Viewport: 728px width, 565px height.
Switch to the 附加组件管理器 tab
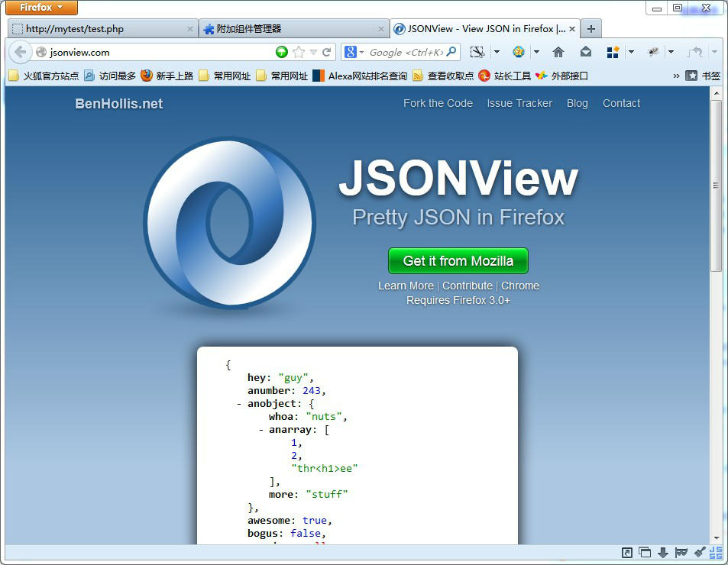pyautogui.click(x=294, y=29)
